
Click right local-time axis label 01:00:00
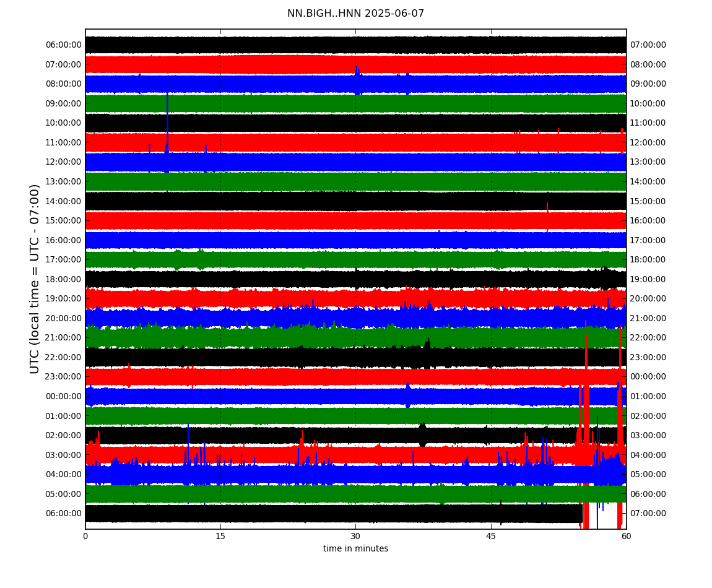click(648, 396)
